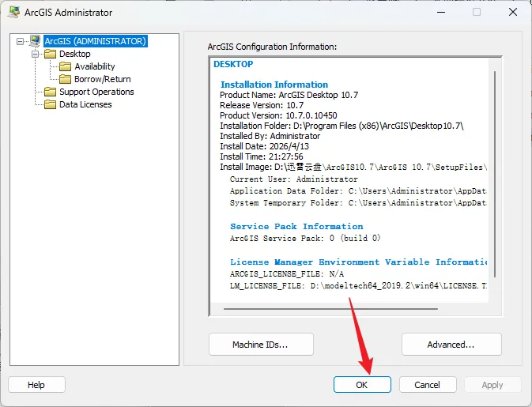Click the Cancel button
The height and width of the screenshot is (407, 532).
tap(428, 385)
